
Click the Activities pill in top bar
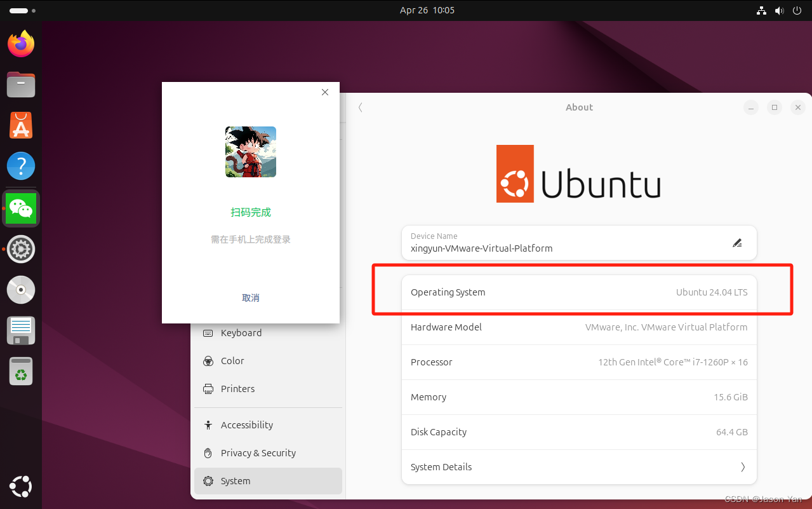click(x=22, y=11)
